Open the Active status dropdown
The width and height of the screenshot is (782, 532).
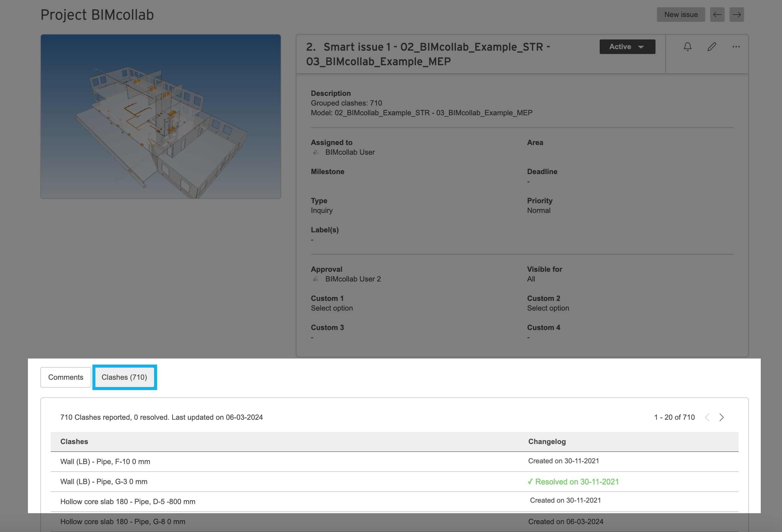[x=627, y=47]
